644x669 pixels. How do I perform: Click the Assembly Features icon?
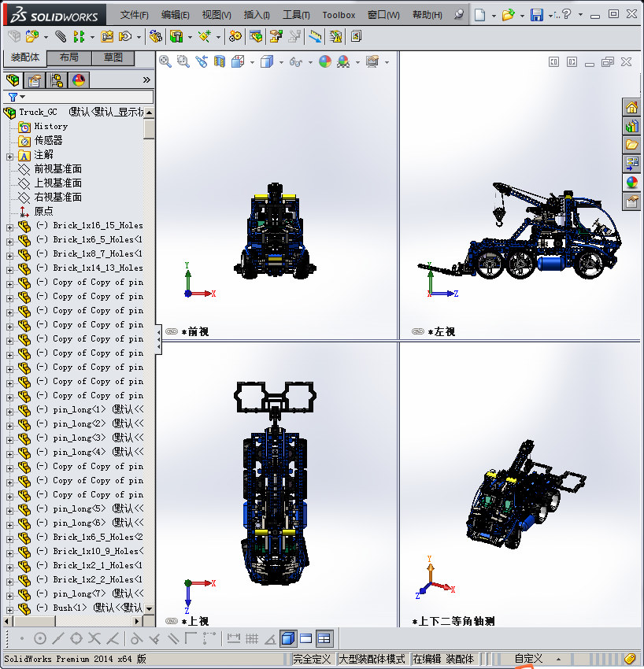click(x=176, y=37)
